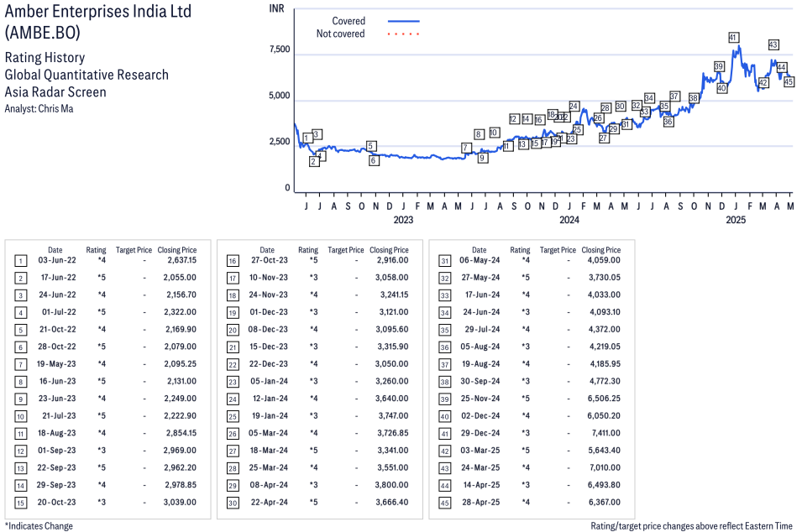The height and width of the screenshot is (532, 802).
Task: Click the Asia Radar Screen heading
Action: point(55,92)
